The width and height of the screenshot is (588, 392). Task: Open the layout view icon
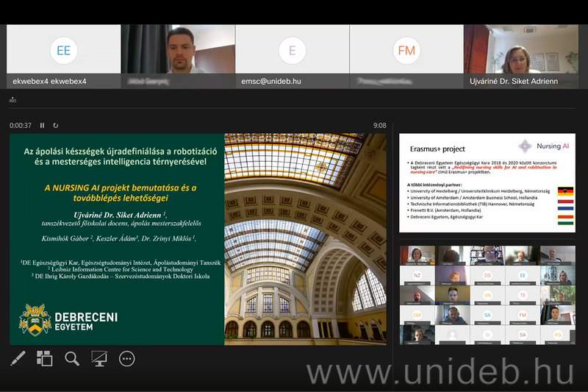click(45, 358)
